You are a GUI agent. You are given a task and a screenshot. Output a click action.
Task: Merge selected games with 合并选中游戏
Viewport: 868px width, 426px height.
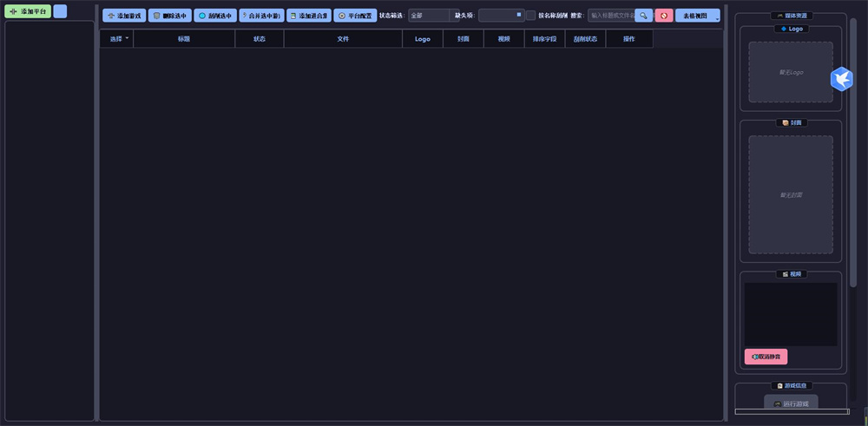point(262,16)
